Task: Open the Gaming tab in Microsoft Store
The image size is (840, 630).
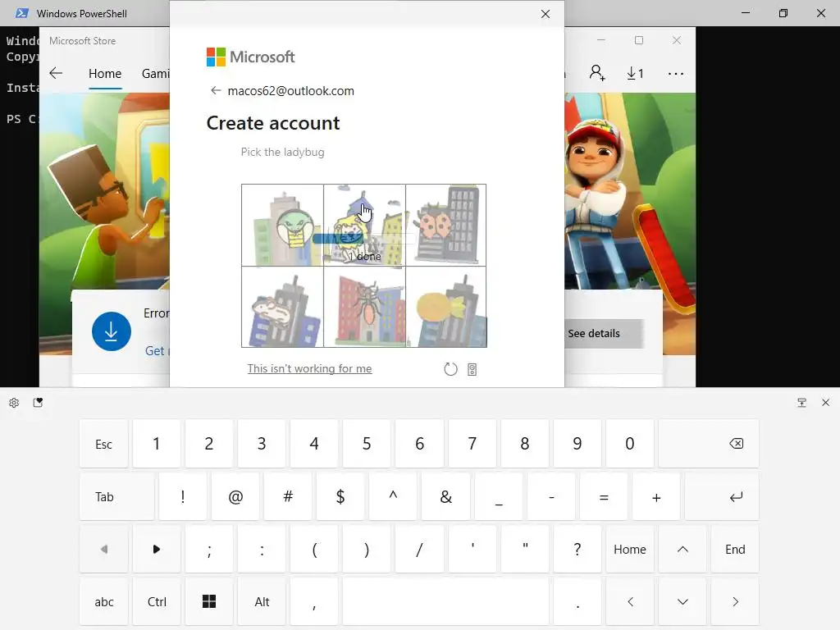Action: pyautogui.click(x=155, y=73)
